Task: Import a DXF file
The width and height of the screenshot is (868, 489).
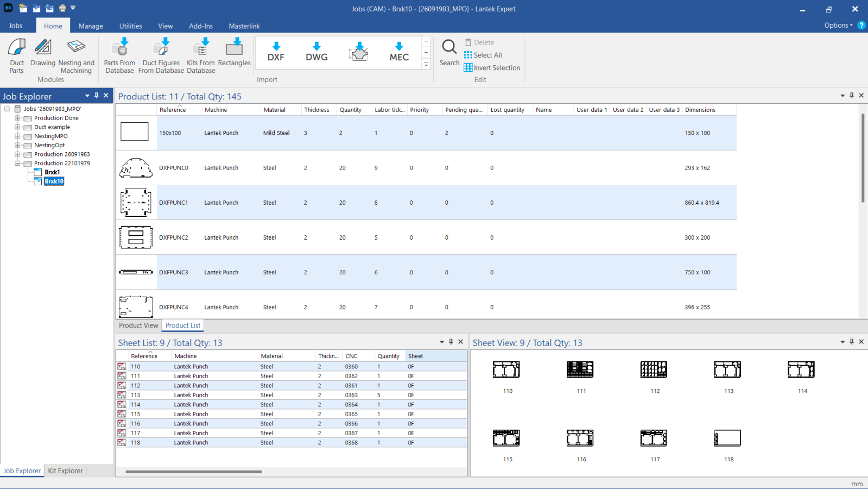Action: 276,52
